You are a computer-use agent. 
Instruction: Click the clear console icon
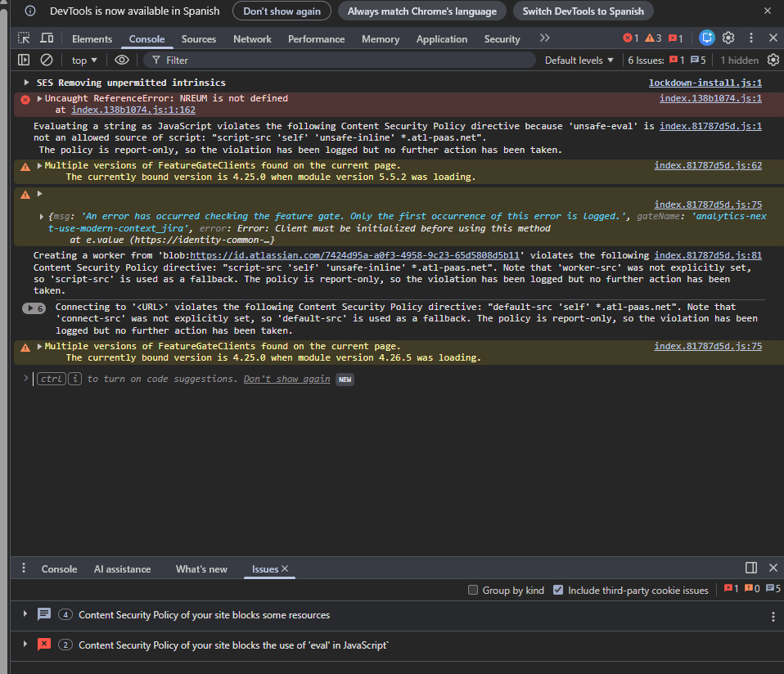(x=47, y=60)
